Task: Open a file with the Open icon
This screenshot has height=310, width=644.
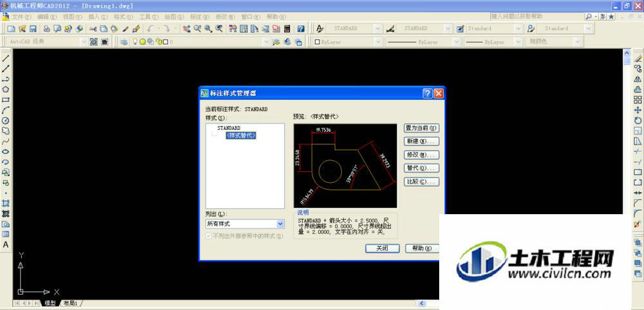Action: [23, 29]
